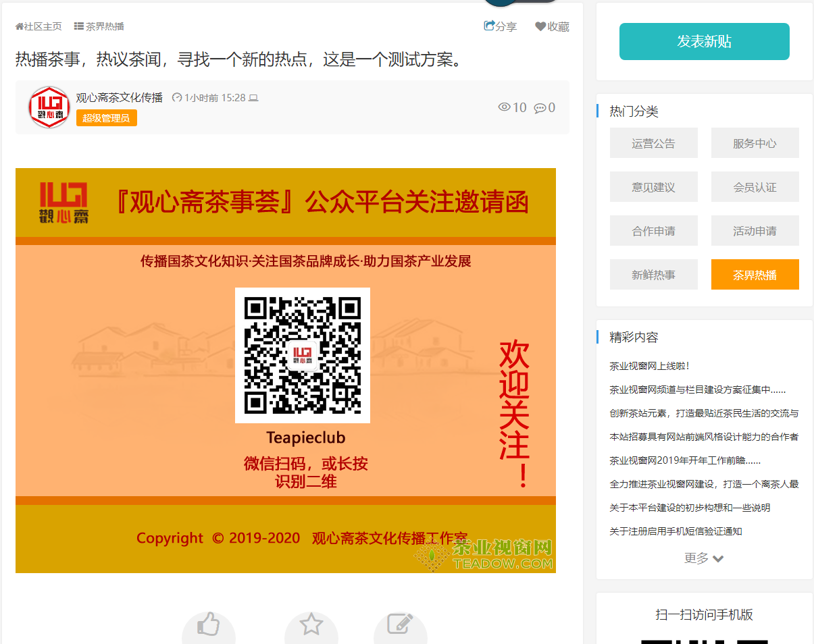Open 关于注册启用手机短信验证通知 article
This screenshot has width=814, height=644.
[676, 531]
